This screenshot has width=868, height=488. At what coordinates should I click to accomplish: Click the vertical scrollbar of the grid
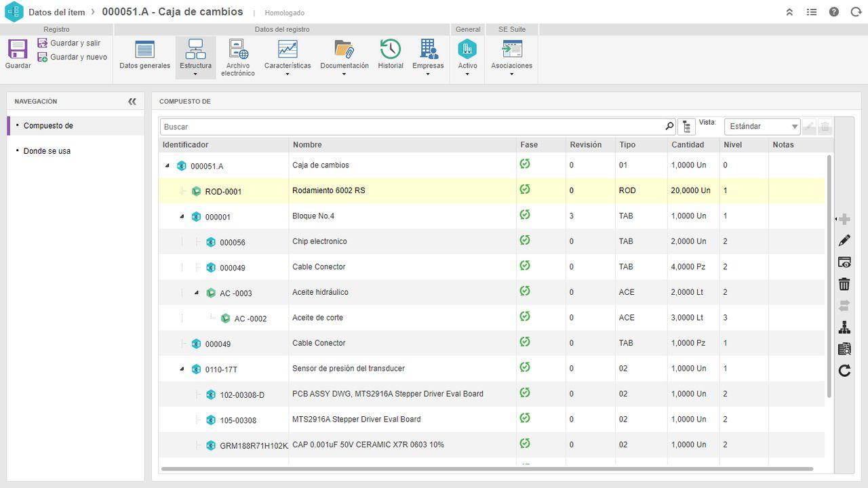click(829, 277)
